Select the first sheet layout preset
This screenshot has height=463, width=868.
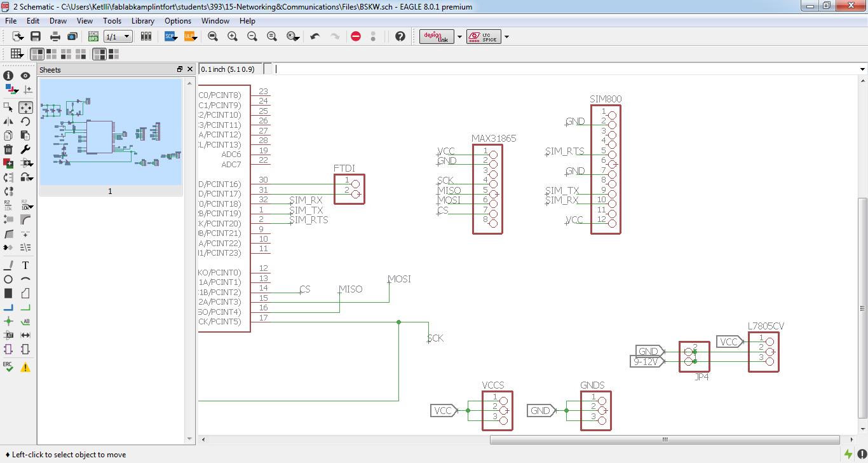pos(37,54)
